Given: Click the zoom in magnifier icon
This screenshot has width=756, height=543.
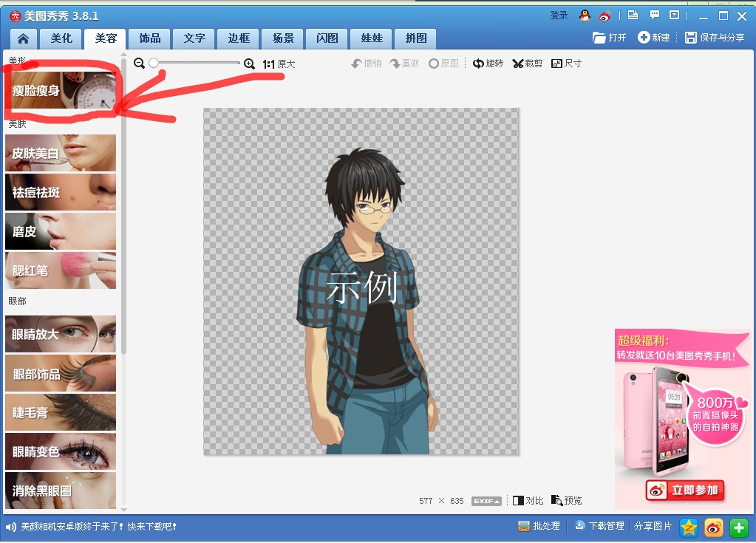Looking at the screenshot, I should click(249, 64).
